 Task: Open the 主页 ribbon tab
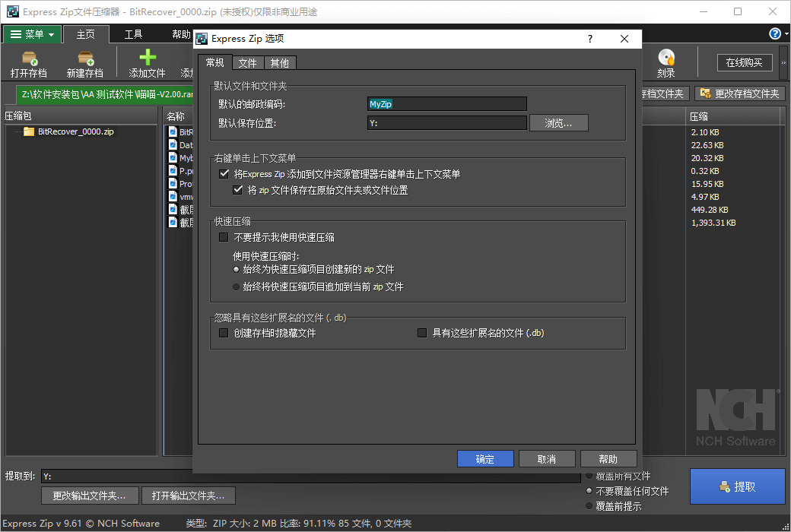(x=86, y=34)
